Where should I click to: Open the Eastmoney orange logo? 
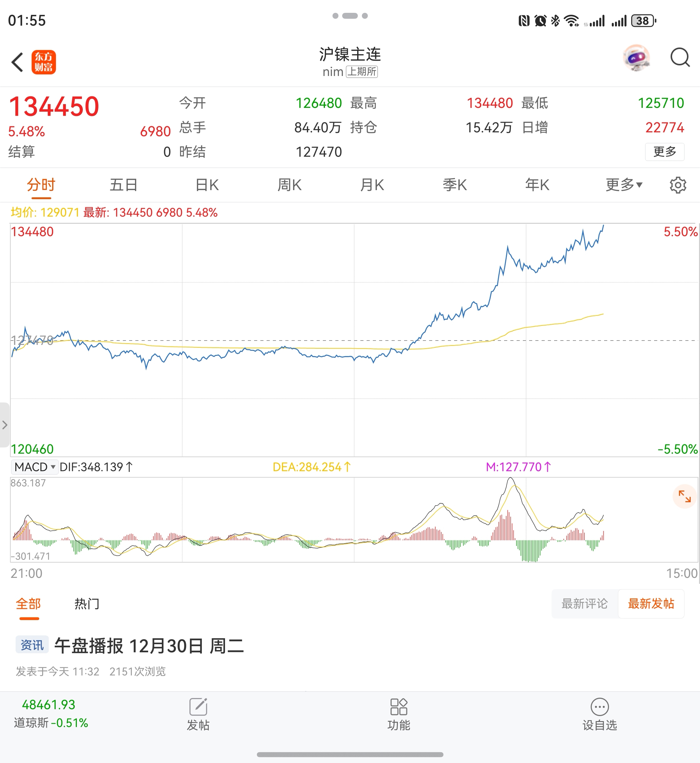[x=43, y=62]
